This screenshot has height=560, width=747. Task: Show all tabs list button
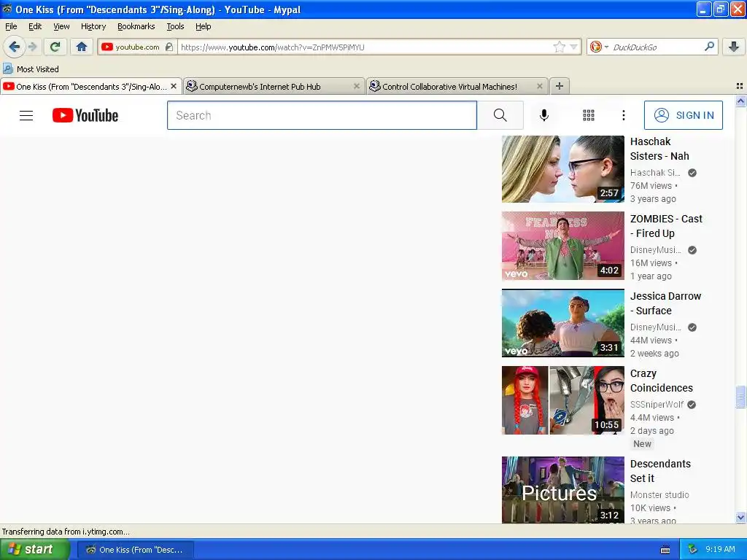pos(740,86)
